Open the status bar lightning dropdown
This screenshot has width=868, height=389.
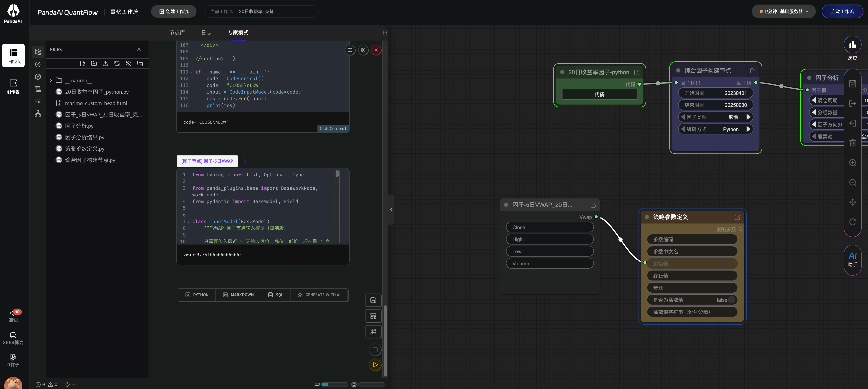point(70,384)
